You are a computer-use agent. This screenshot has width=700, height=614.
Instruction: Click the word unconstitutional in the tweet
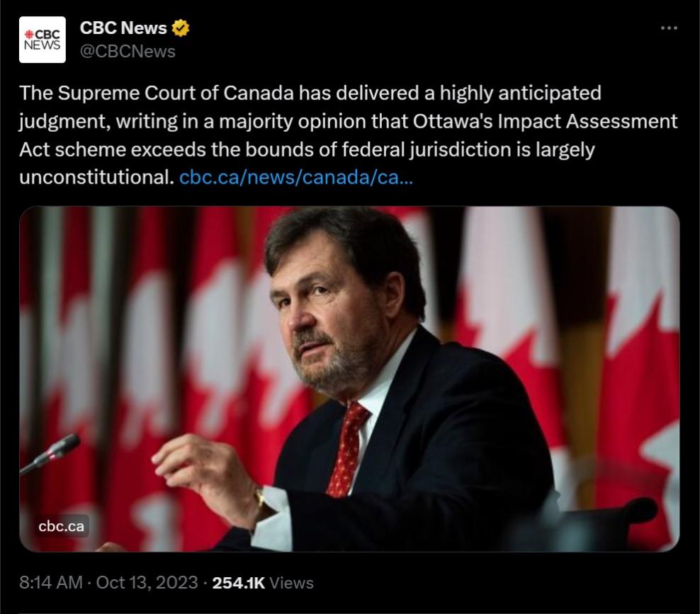point(96,177)
